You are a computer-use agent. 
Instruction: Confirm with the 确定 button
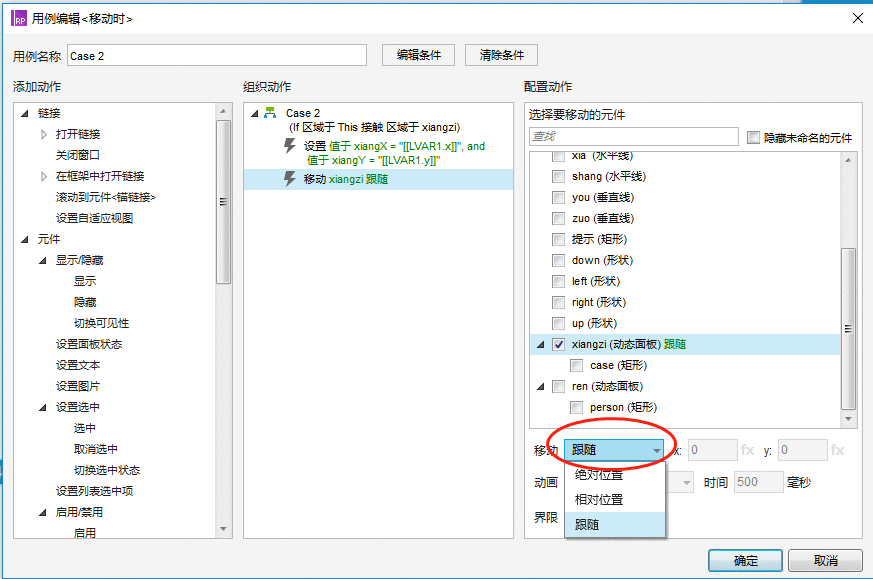(745, 561)
